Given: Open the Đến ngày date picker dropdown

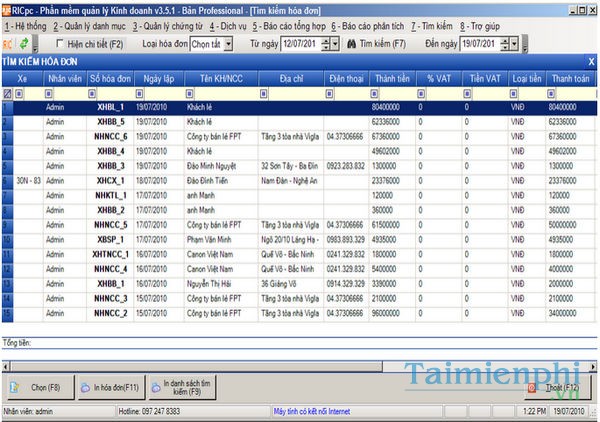Looking at the screenshot, I should (514, 45).
